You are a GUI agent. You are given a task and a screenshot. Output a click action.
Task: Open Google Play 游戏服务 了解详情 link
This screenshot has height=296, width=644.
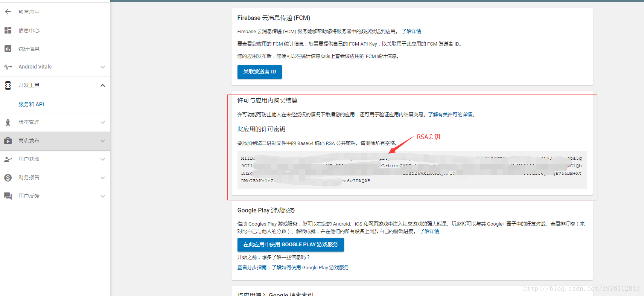429,231
